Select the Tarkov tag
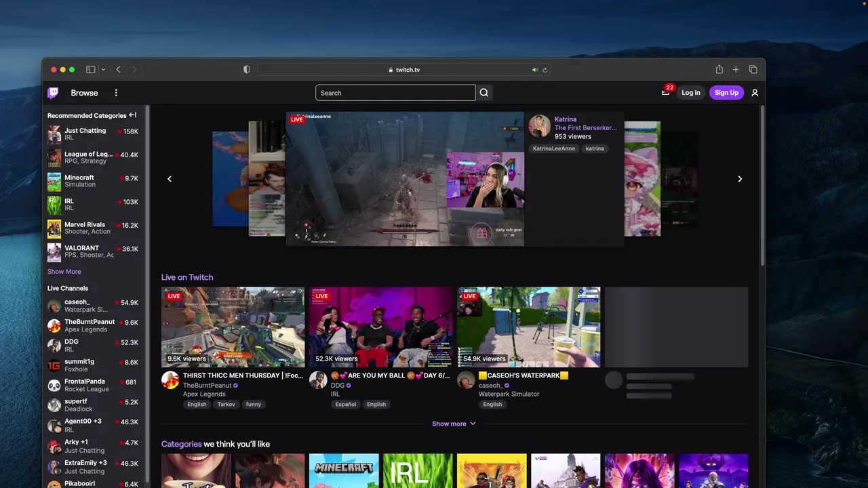 pyautogui.click(x=226, y=404)
